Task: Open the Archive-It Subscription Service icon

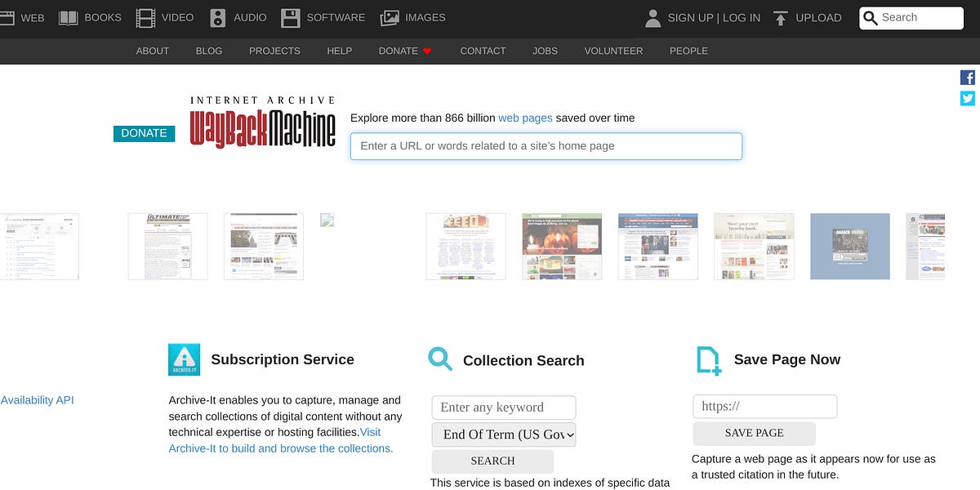Action: pyautogui.click(x=185, y=359)
